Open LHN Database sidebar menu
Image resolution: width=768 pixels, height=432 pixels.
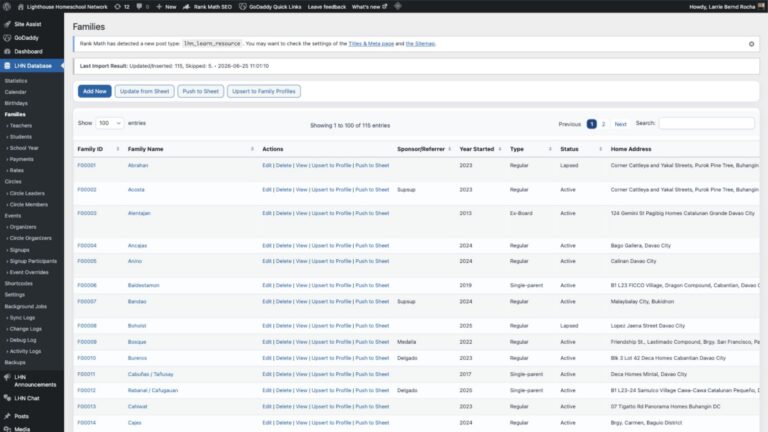pyautogui.click(x=32, y=66)
